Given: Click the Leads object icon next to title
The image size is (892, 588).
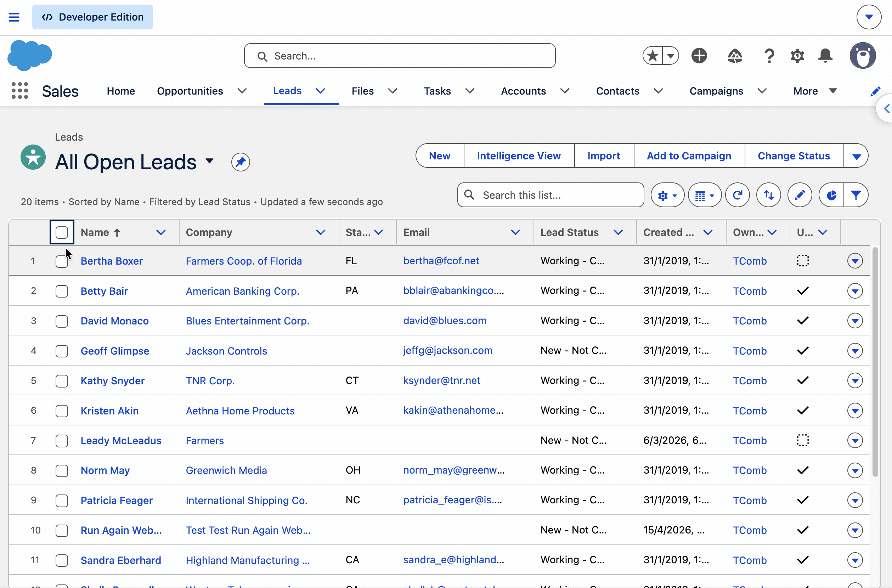Looking at the screenshot, I should (x=33, y=157).
